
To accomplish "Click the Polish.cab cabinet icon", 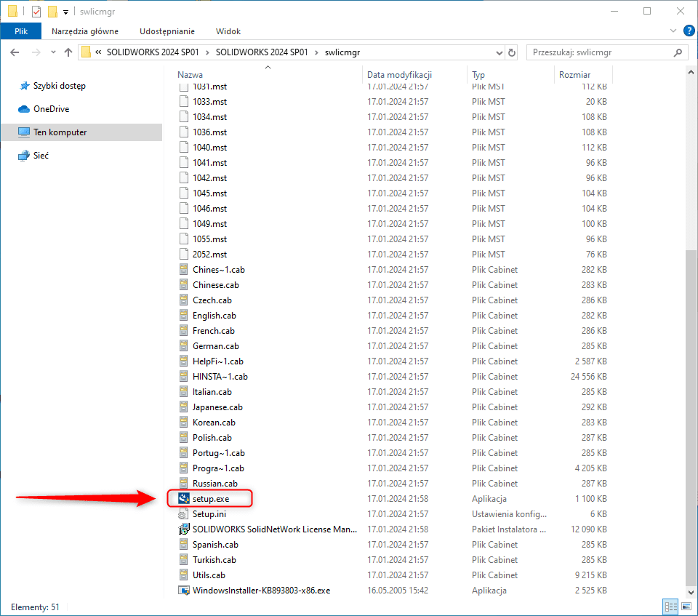I will click(x=183, y=437).
